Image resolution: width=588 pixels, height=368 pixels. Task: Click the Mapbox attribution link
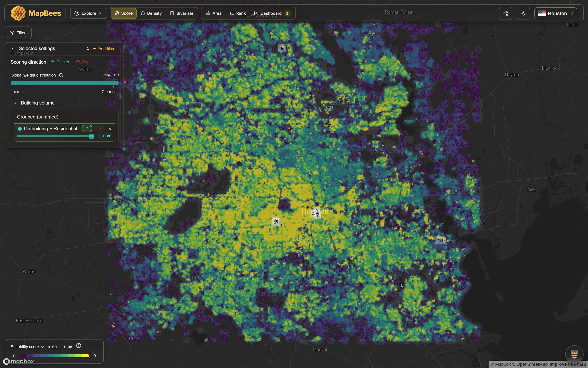click(501, 364)
